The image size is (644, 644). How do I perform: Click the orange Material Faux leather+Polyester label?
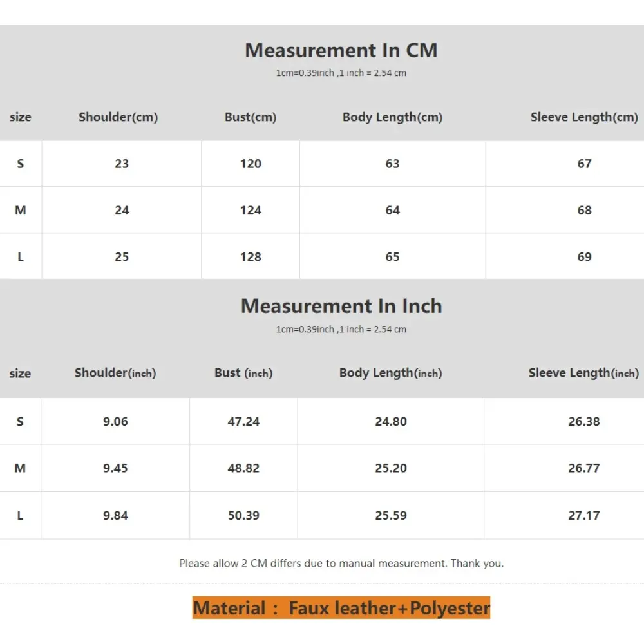point(341,608)
